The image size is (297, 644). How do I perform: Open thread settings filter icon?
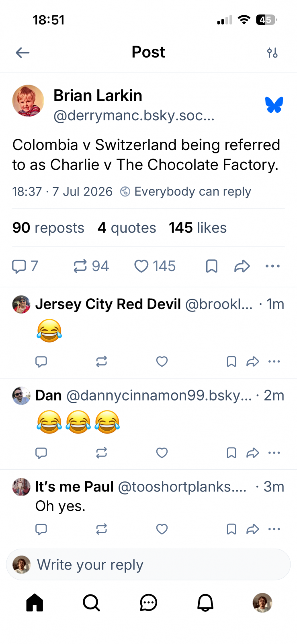[272, 52]
